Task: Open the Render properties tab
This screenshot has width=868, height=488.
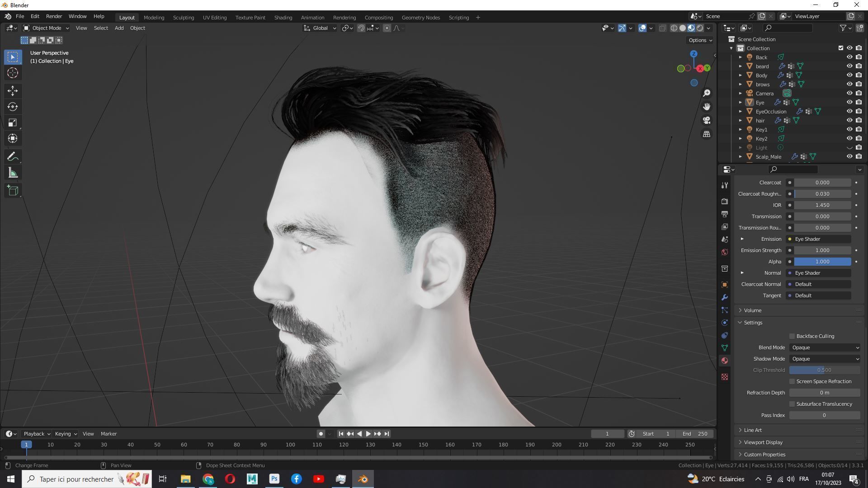Action: [725, 201]
